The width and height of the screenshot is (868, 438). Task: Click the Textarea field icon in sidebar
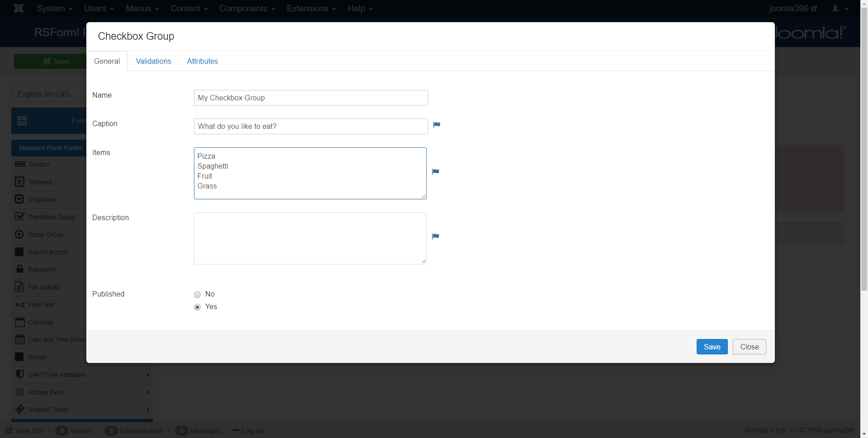19,182
